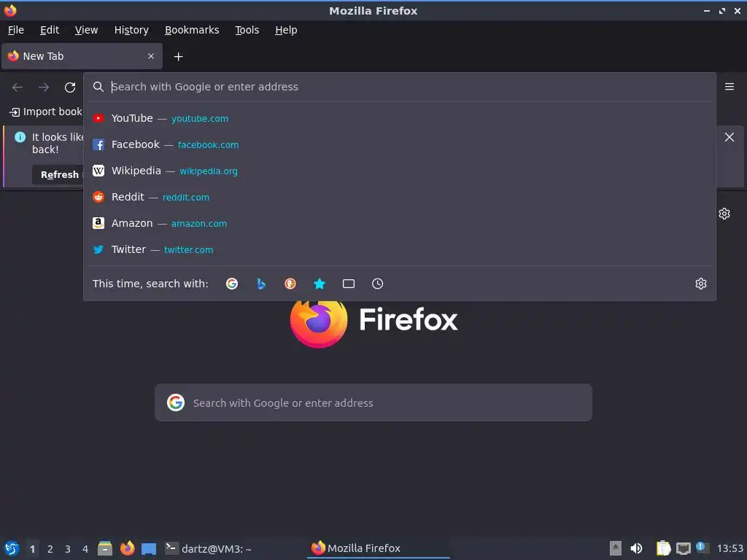Open the Tools menu
This screenshot has width=747, height=560.
click(247, 30)
